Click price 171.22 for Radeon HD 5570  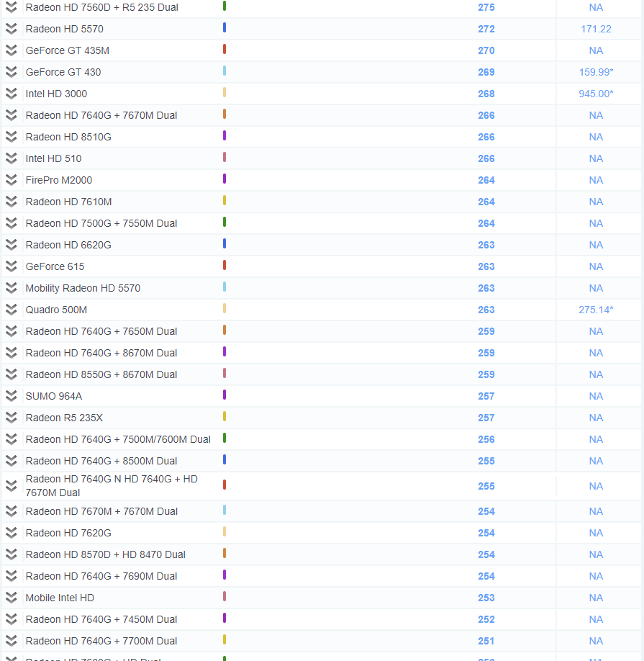click(x=596, y=29)
